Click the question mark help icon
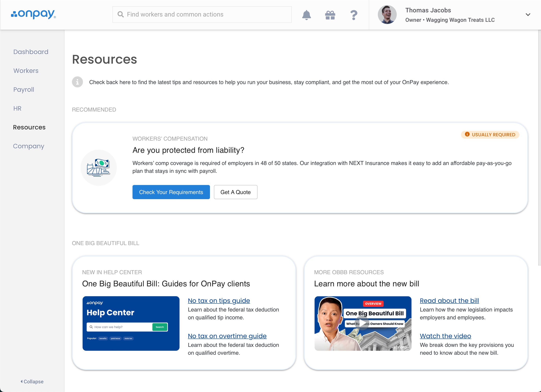 coord(354,15)
